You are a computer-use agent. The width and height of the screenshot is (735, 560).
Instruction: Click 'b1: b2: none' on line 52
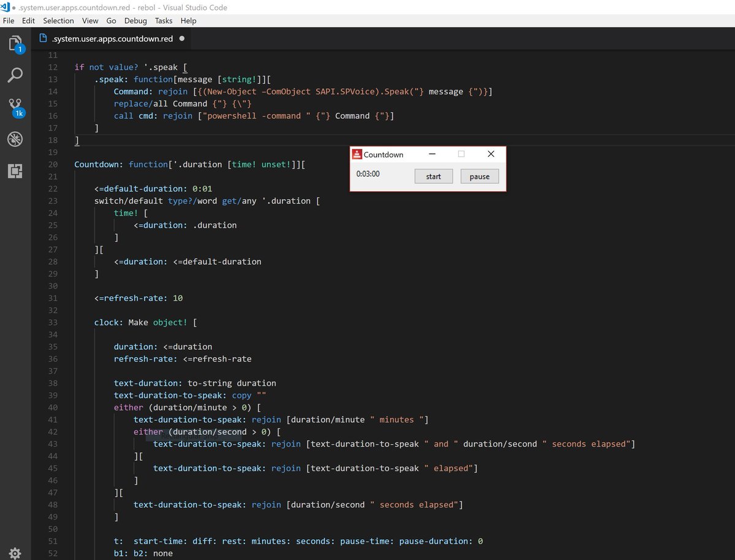tap(143, 553)
